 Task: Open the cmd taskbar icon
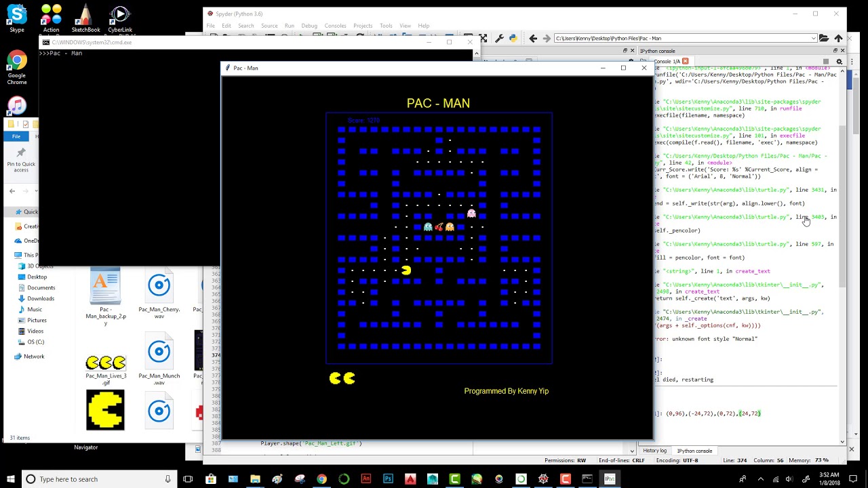(587, 479)
